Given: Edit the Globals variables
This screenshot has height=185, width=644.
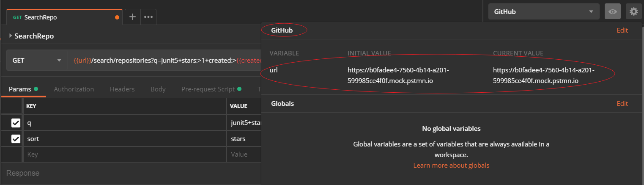Looking at the screenshot, I should tap(622, 104).
